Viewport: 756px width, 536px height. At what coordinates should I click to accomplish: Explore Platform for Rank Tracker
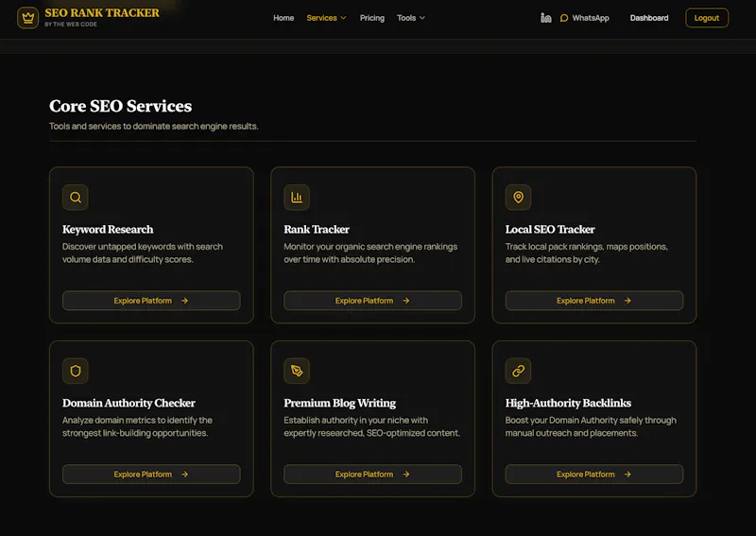[372, 301]
